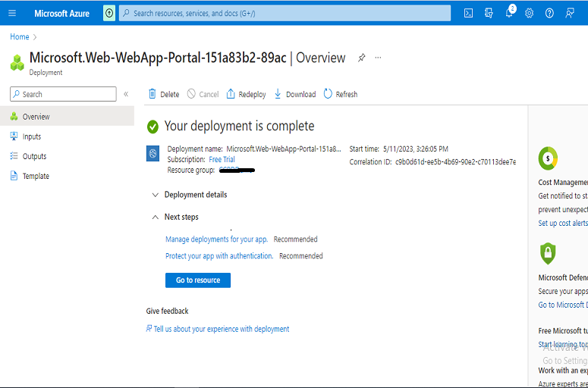Open the Directories and subscriptions filter icon

point(489,13)
